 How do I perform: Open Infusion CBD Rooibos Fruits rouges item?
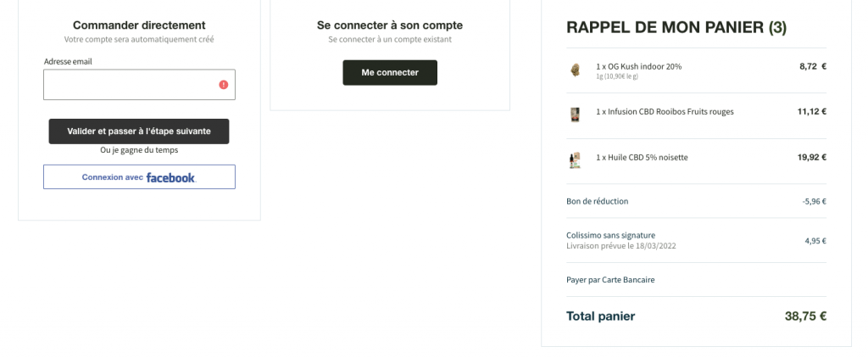tap(665, 112)
